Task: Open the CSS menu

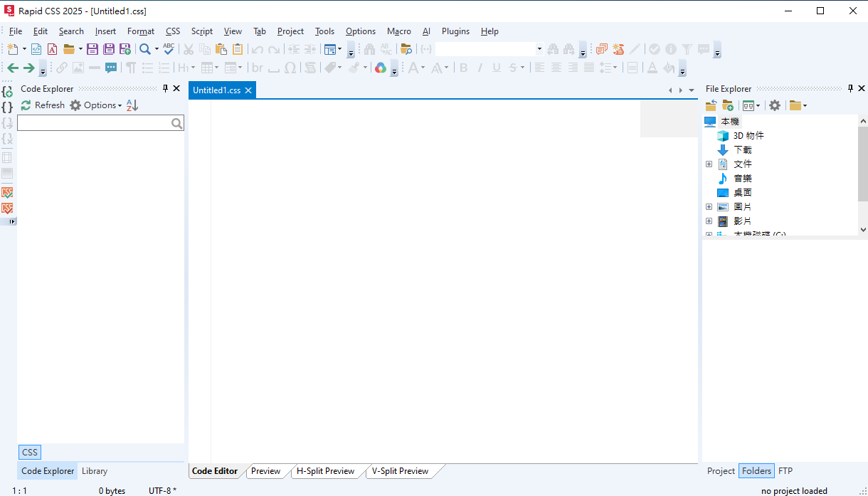Action: 173,31
